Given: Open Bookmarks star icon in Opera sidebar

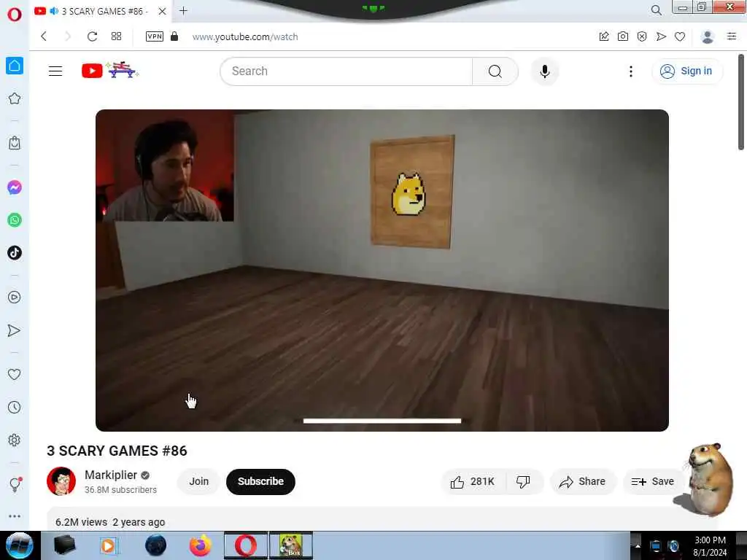Looking at the screenshot, I should 15,98.
